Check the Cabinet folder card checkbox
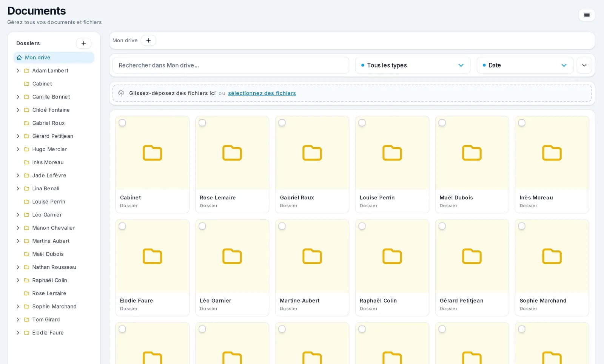Viewport: 604px width, 364px height. click(x=122, y=123)
